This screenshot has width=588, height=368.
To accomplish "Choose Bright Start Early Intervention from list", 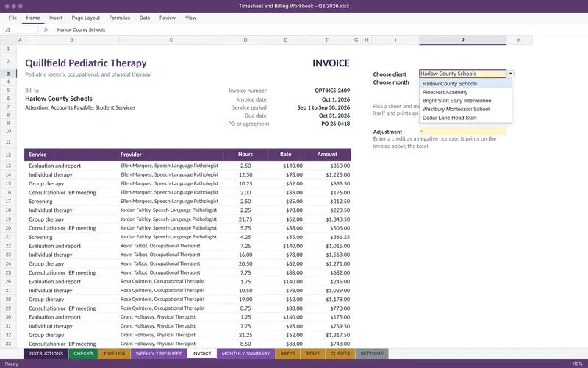I will pyautogui.click(x=465, y=101).
